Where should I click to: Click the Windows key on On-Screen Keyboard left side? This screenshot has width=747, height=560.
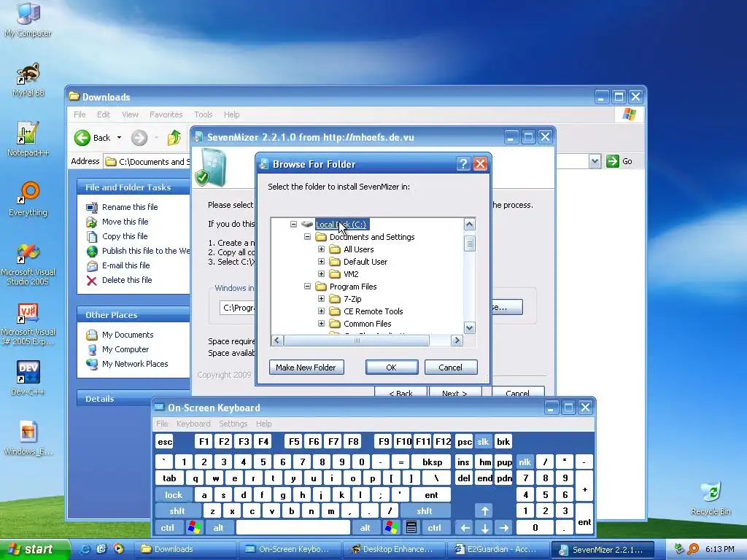[x=194, y=528]
